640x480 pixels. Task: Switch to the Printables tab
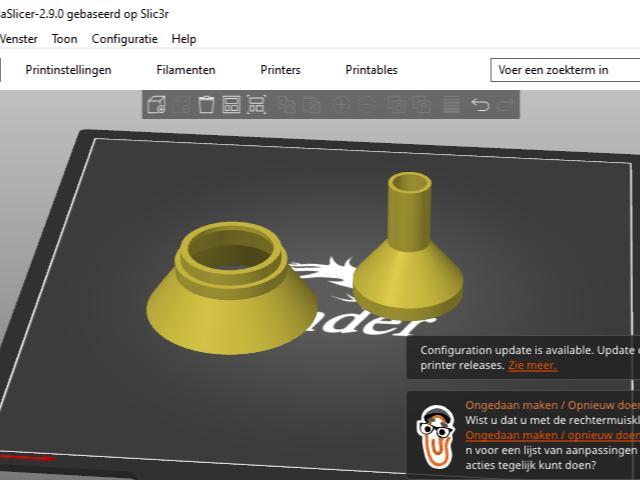[x=371, y=70]
